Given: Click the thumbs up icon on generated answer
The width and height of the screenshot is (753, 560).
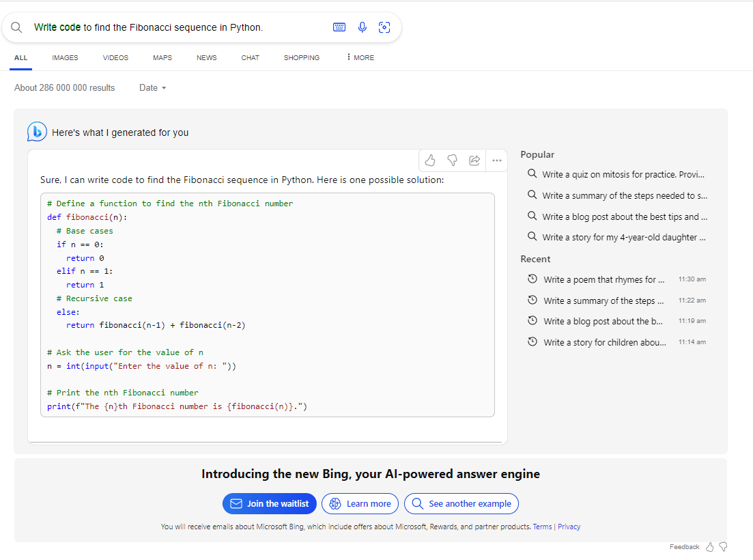Looking at the screenshot, I should tap(430, 160).
